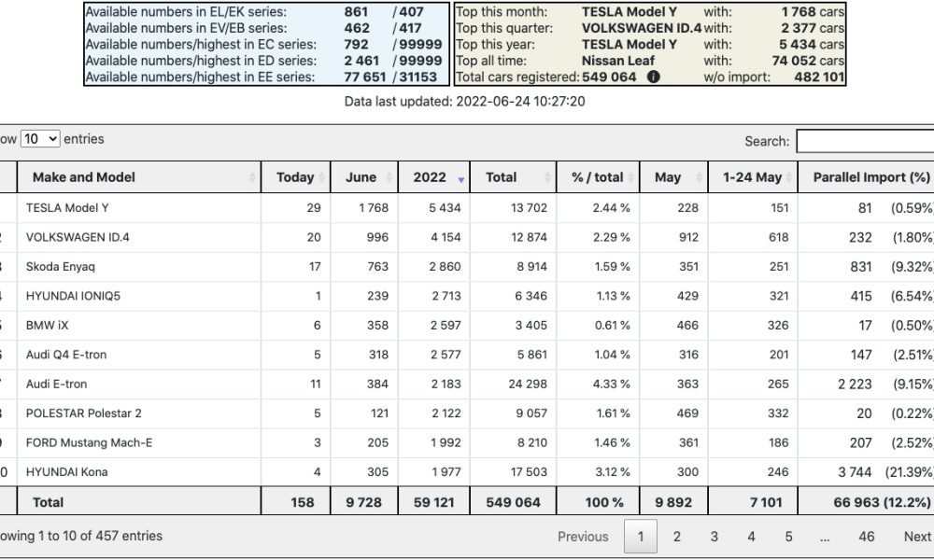Click VOLKSWAGEN ID.4 in the top this quarter line
This screenshot has height=560, width=934.
pos(642,28)
